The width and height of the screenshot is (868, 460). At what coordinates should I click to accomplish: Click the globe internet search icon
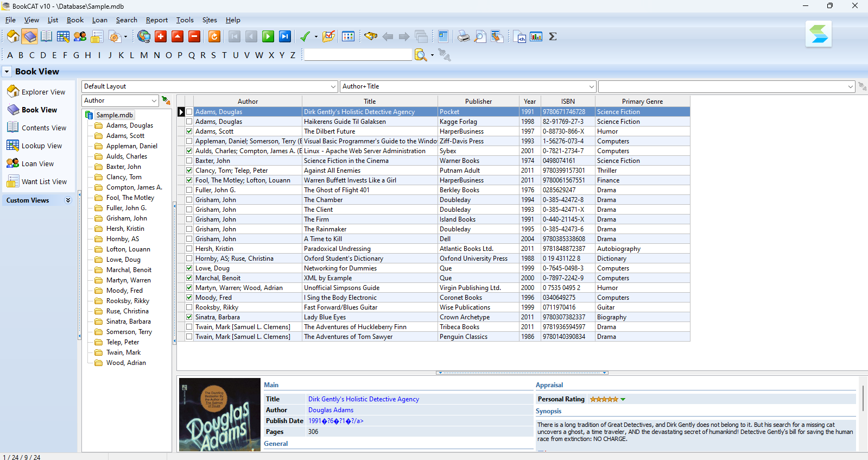[144, 36]
